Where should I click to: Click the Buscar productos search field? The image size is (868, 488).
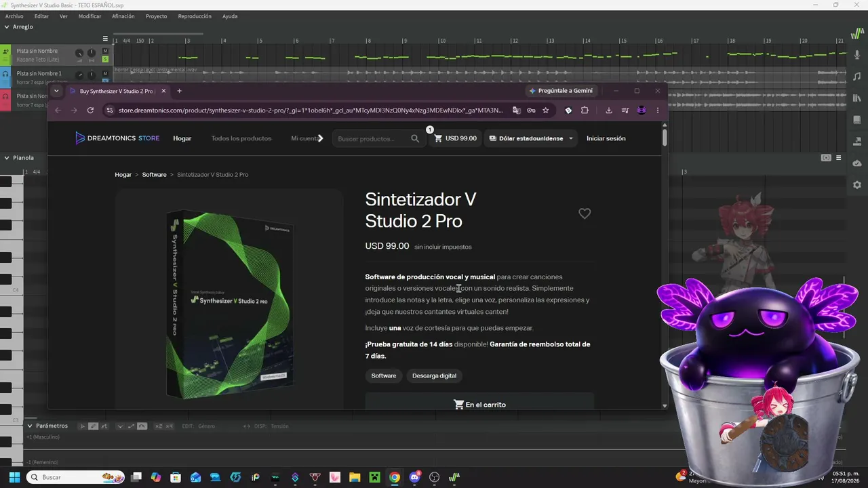click(x=378, y=138)
